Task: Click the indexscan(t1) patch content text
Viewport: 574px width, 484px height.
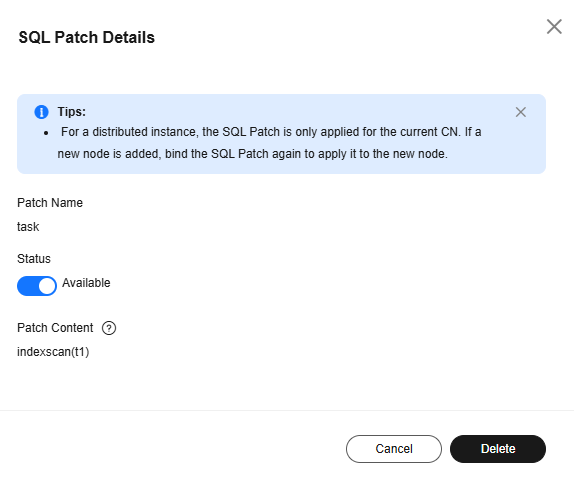Action: pyautogui.click(x=53, y=352)
